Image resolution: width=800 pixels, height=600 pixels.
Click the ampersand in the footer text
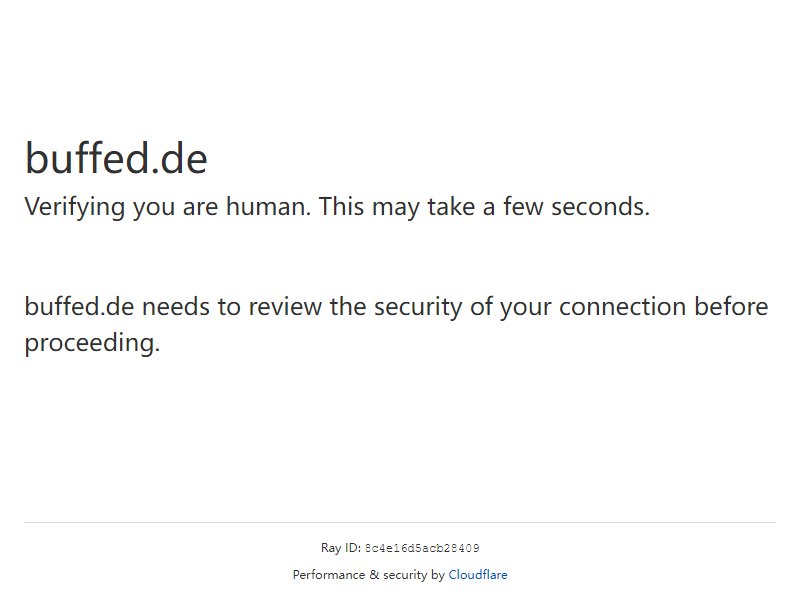(374, 575)
